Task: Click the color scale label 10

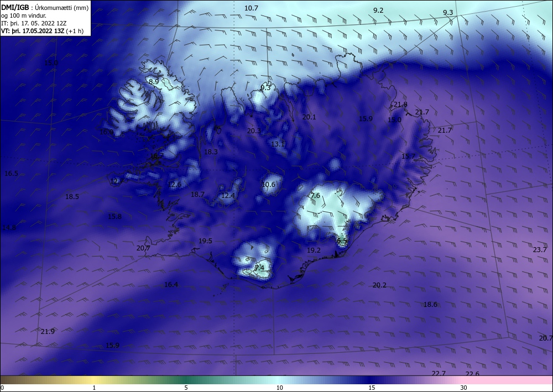Action: click(280, 388)
